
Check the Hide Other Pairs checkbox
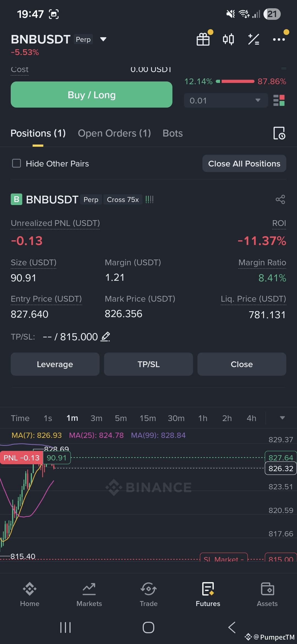[16, 163]
